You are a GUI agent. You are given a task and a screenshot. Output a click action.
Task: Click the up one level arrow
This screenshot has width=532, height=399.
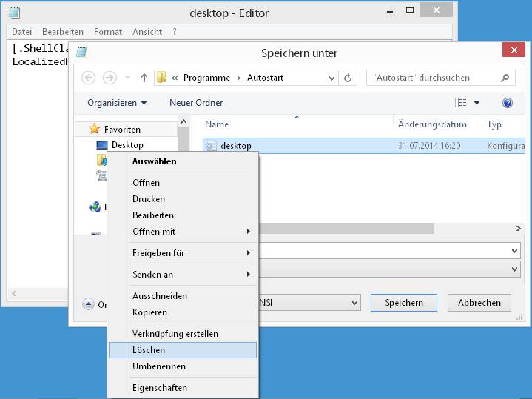coord(144,78)
